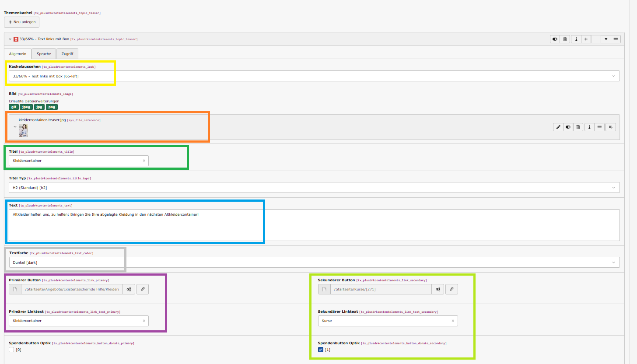The image size is (637, 364).
Task: Click the red record type icon of the teaser
Action: 16,39
